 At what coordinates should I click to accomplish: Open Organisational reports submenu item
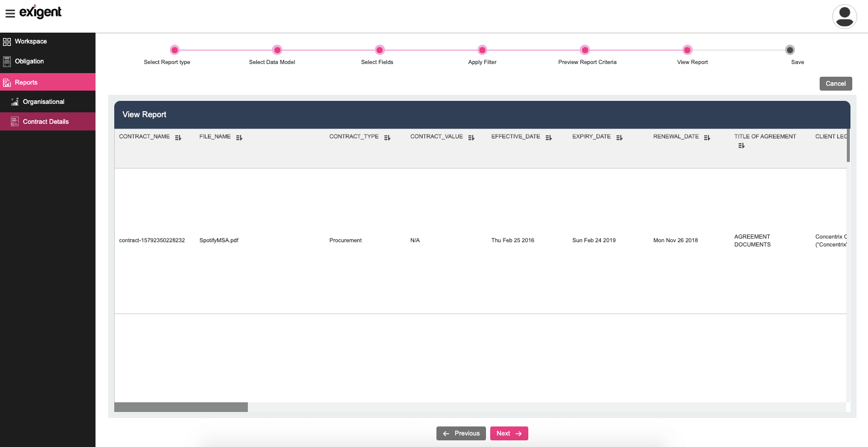(x=48, y=102)
